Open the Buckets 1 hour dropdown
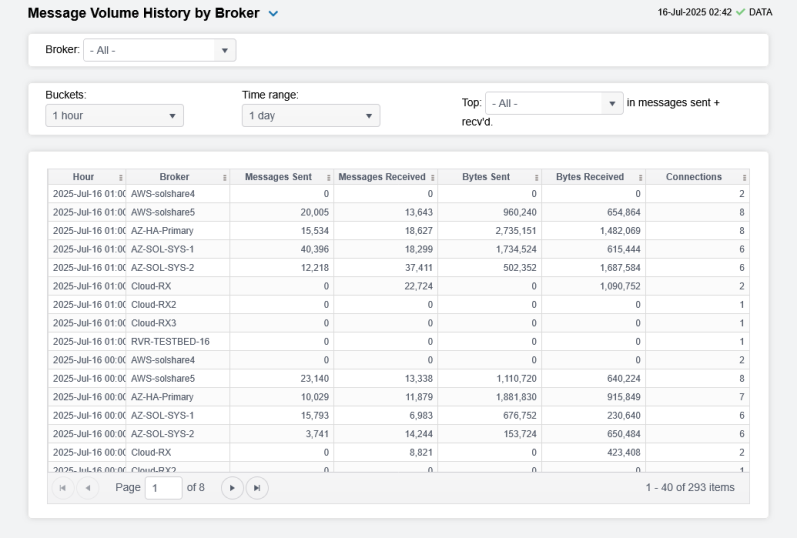This screenshot has width=797, height=538. coord(171,117)
